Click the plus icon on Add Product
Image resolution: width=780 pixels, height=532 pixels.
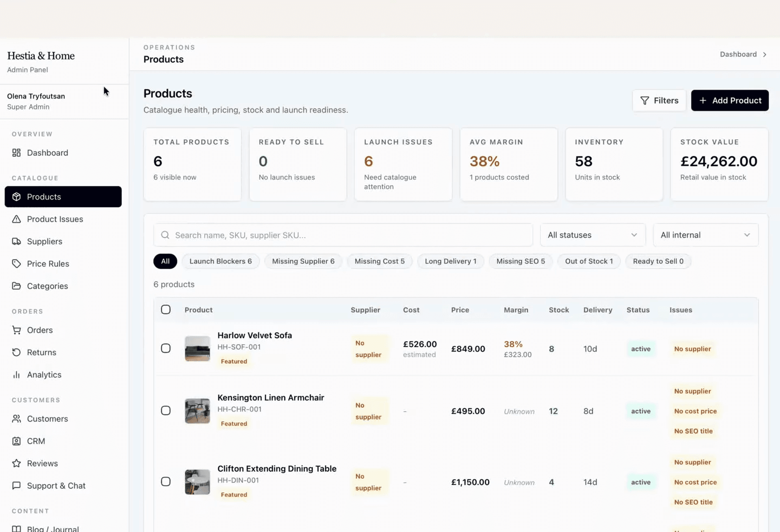pyautogui.click(x=703, y=100)
